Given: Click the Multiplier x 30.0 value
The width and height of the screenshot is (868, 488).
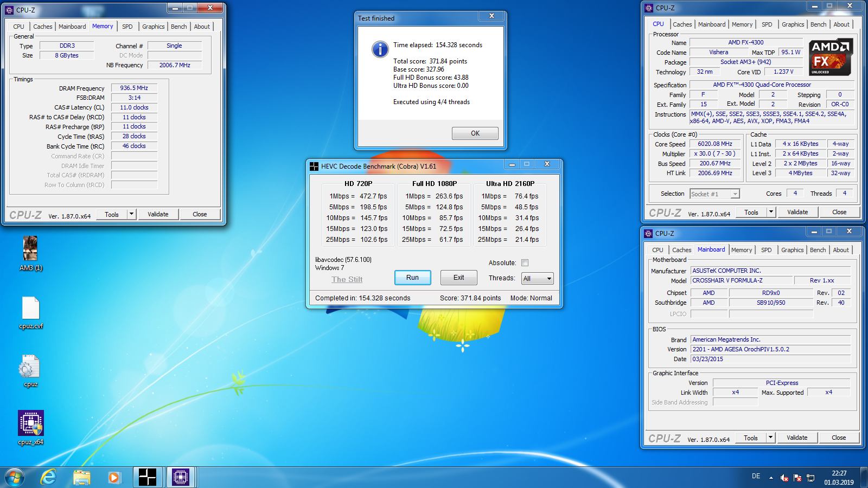Looking at the screenshot, I should [x=715, y=153].
